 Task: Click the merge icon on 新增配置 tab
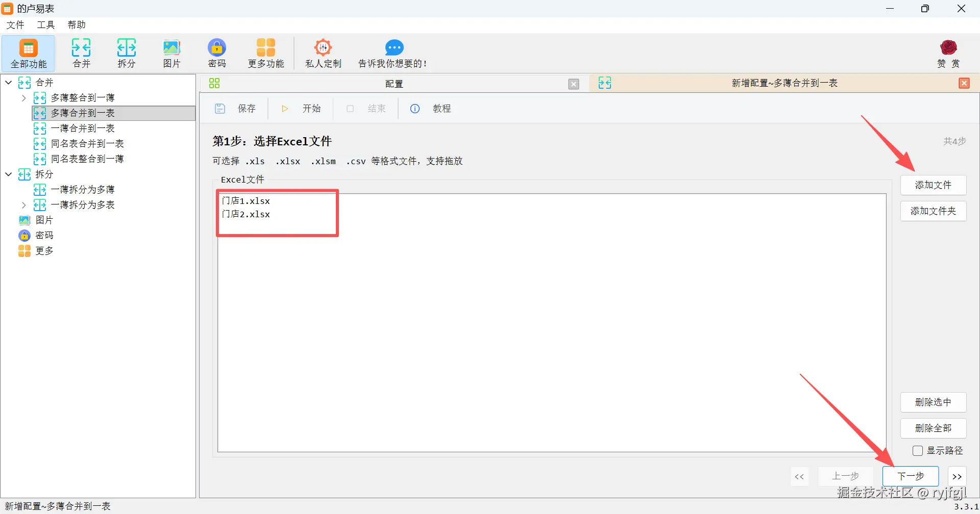coord(605,83)
